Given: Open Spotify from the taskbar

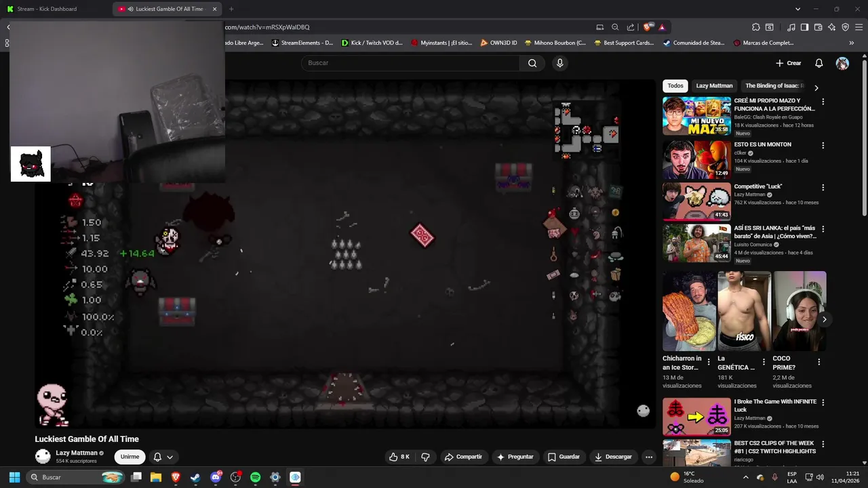Looking at the screenshot, I should point(255,477).
